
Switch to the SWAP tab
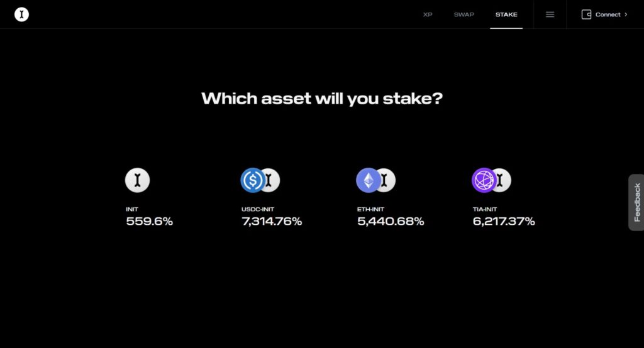click(464, 14)
